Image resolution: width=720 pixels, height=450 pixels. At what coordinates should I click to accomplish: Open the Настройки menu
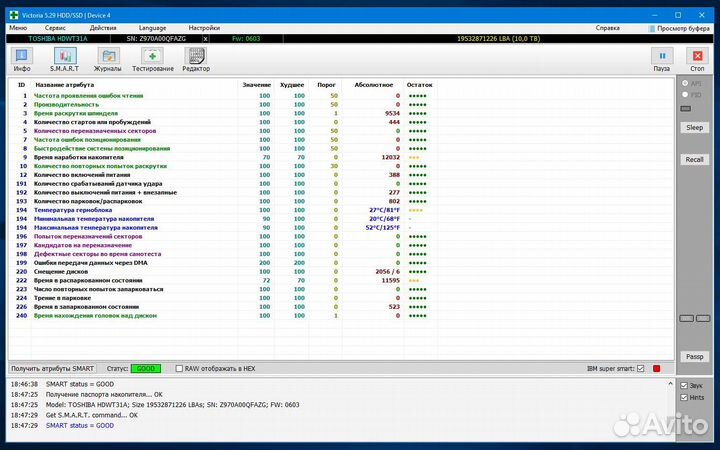click(204, 28)
